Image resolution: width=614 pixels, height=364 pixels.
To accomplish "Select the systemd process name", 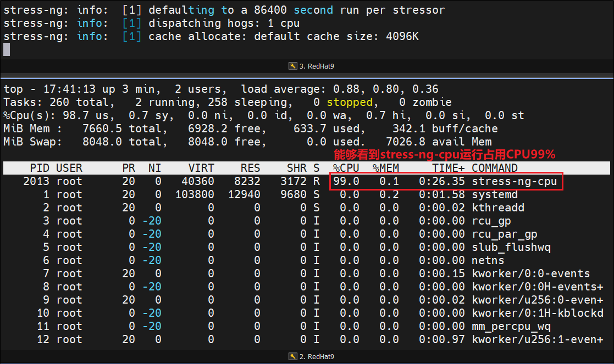I will point(495,194).
